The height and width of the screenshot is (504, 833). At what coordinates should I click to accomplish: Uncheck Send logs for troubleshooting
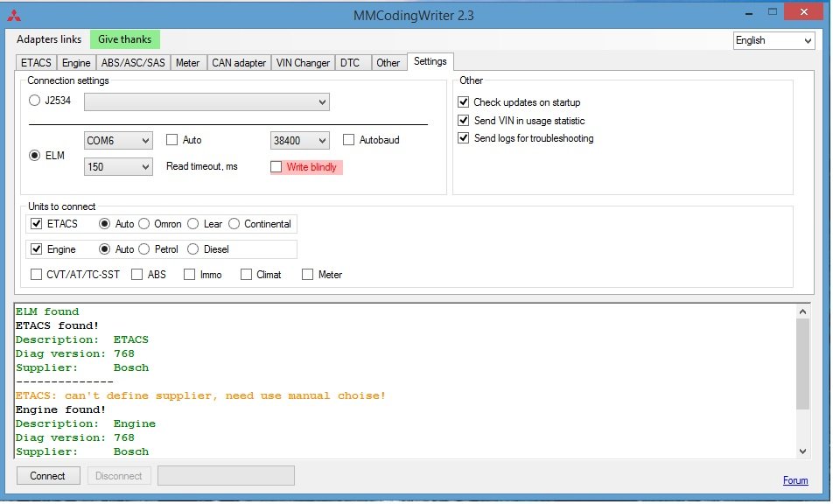coord(463,138)
